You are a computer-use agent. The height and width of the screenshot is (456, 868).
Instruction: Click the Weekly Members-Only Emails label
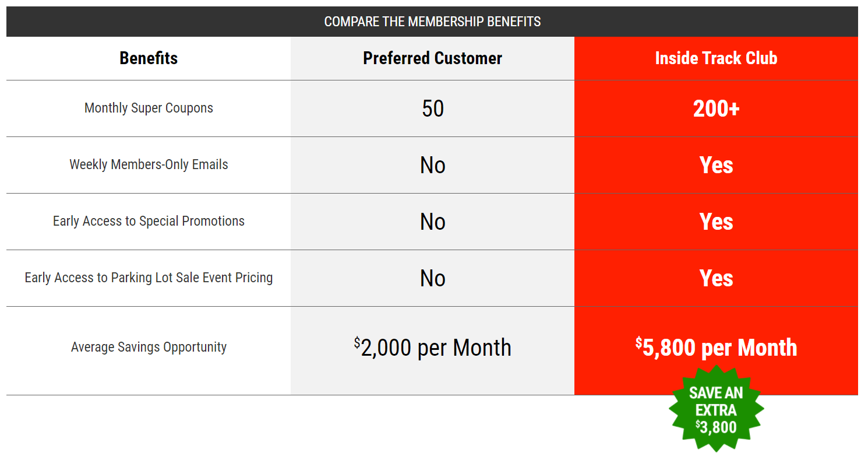click(149, 165)
